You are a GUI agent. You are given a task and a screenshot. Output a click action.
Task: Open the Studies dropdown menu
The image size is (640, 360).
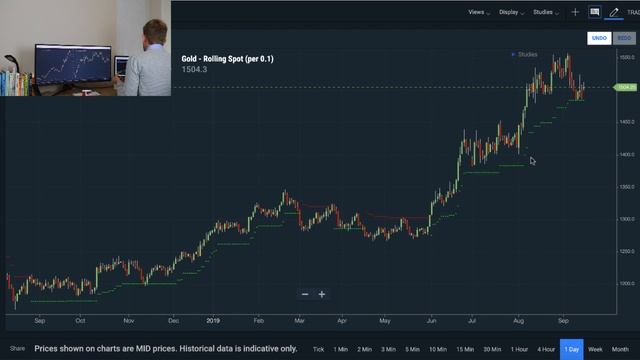(x=545, y=12)
